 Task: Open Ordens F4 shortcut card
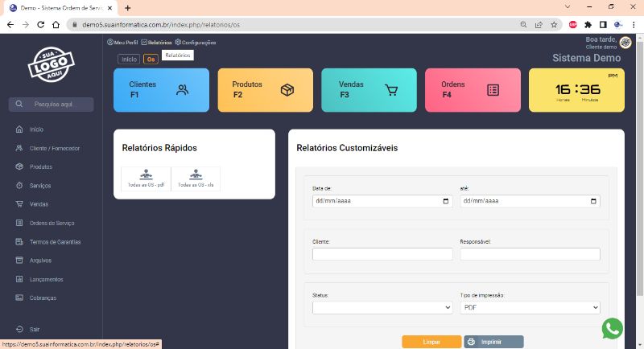click(x=473, y=90)
